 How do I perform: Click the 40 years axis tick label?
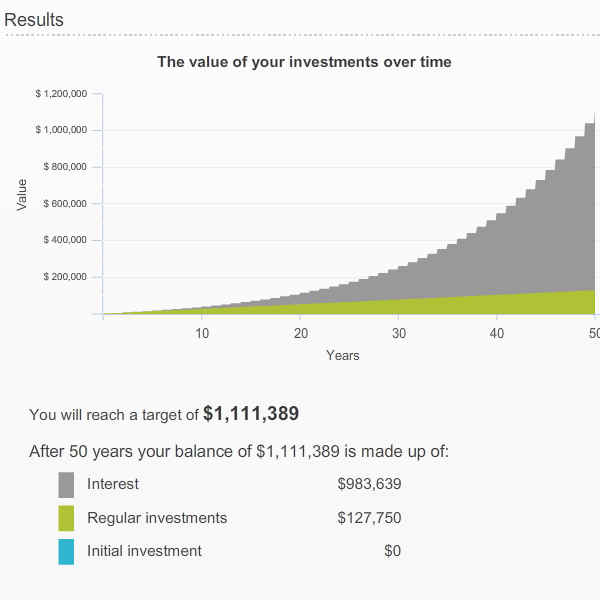497,334
